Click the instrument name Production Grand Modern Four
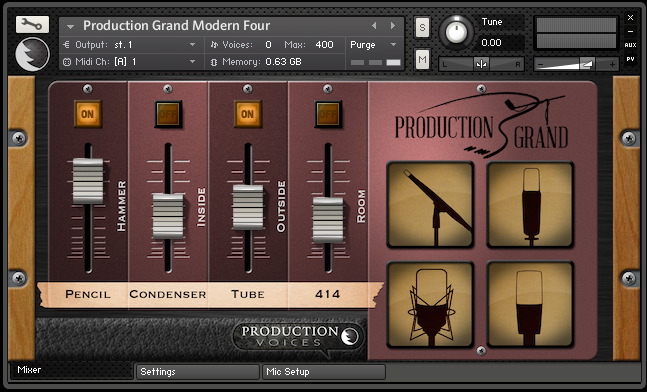This screenshot has height=392, width=647. click(177, 26)
